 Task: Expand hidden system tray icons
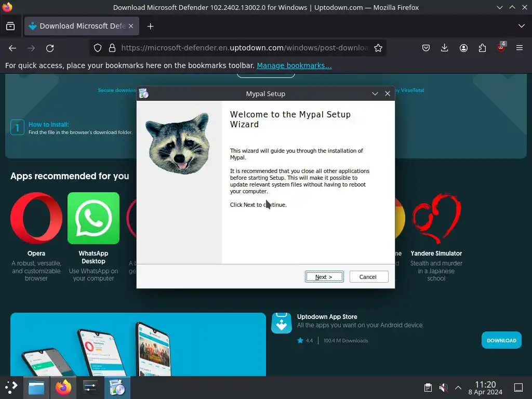(x=458, y=388)
